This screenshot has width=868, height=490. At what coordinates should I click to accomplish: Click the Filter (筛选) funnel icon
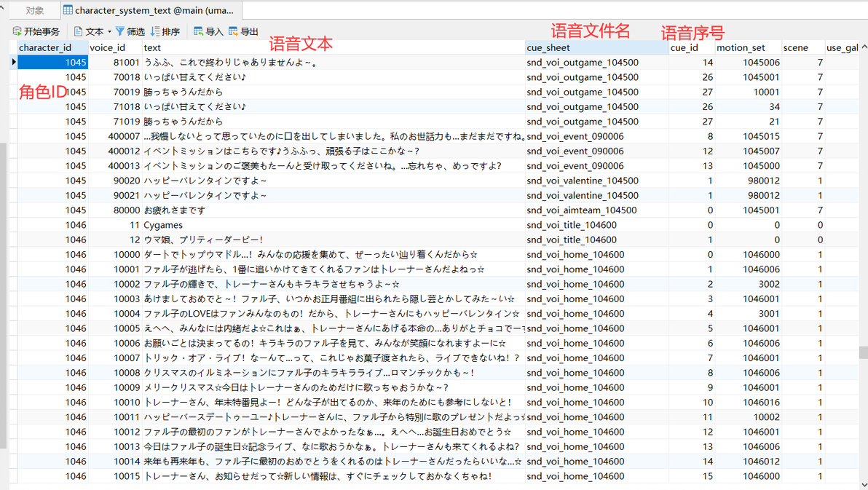[119, 31]
